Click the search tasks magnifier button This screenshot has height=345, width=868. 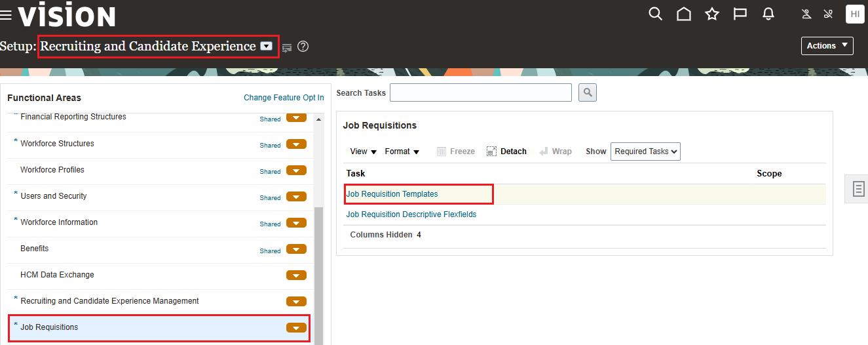pyautogui.click(x=588, y=92)
